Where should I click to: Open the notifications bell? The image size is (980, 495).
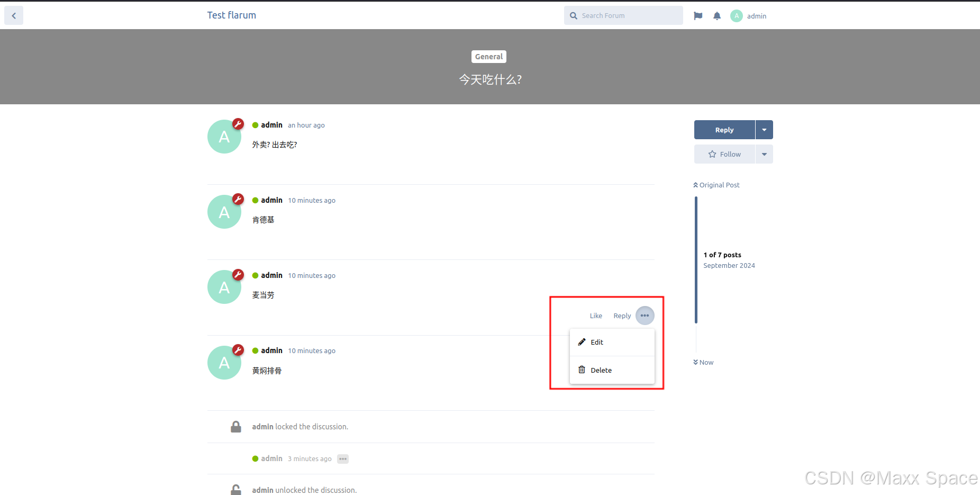coord(717,16)
